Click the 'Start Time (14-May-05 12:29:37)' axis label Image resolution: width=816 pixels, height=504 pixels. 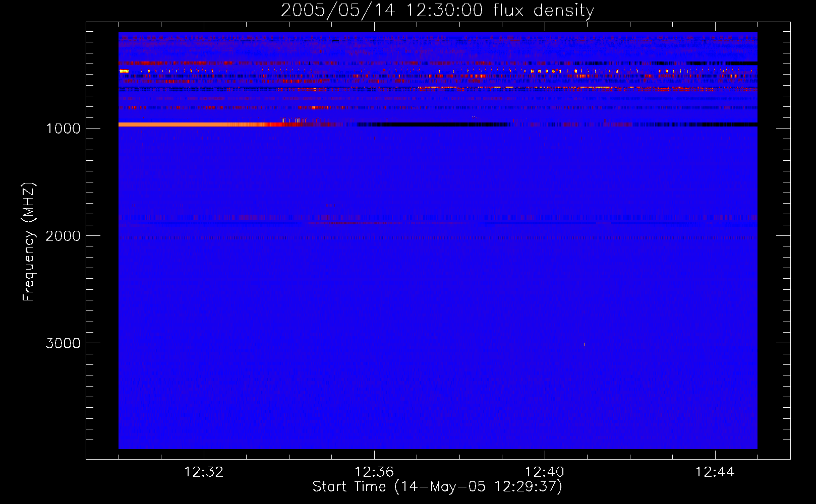pyautogui.click(x=437, y=487)
